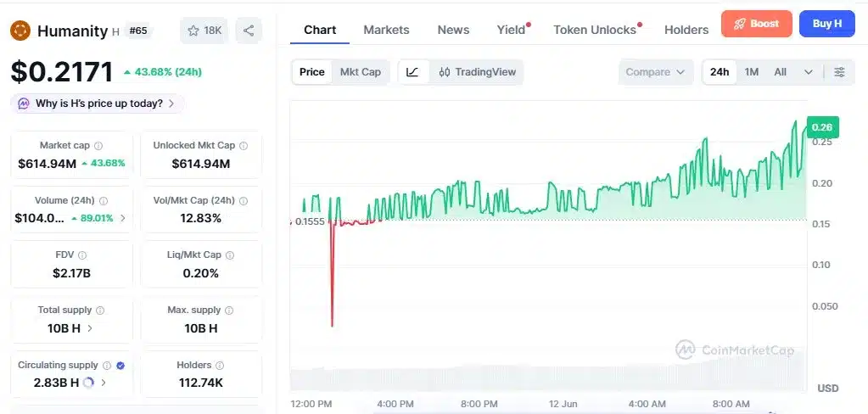Click info icon next to Circulating supply
Viewport: 868px width, 414px height.
pos(107,366)
